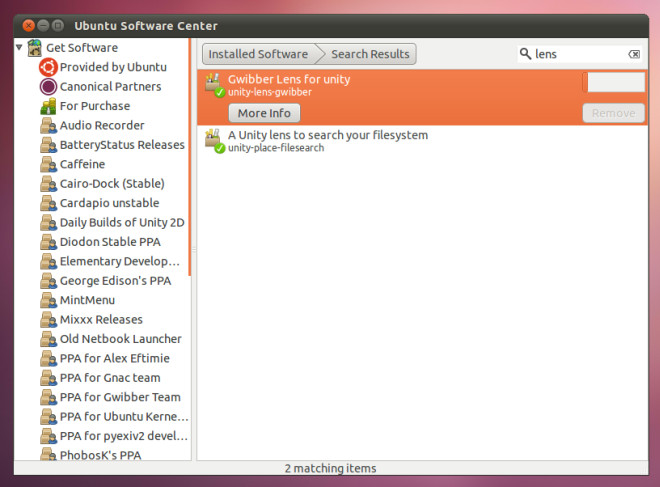
Task: Select the Search Results breadcrumb
Action: click(x=370, y=54)
